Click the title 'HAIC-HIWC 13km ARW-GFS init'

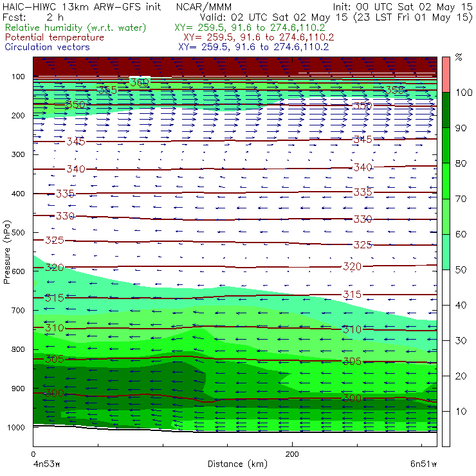[x=81, y=6]
